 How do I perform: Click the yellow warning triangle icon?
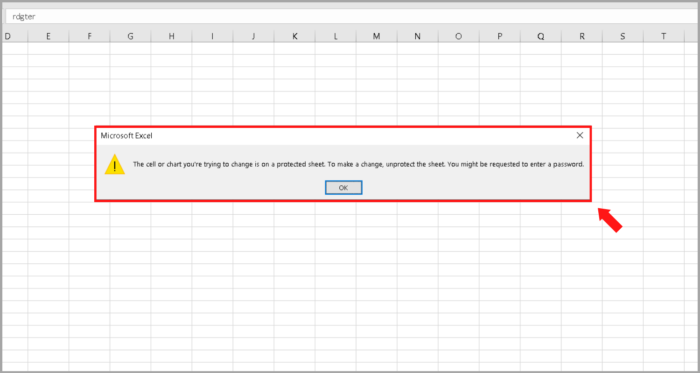pos(115,164)
